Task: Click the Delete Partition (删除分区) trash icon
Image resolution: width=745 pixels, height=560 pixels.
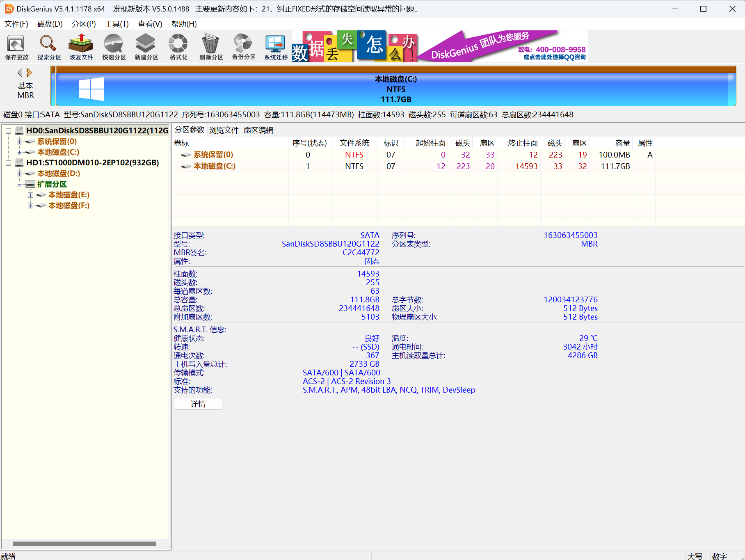Action: 211,46
